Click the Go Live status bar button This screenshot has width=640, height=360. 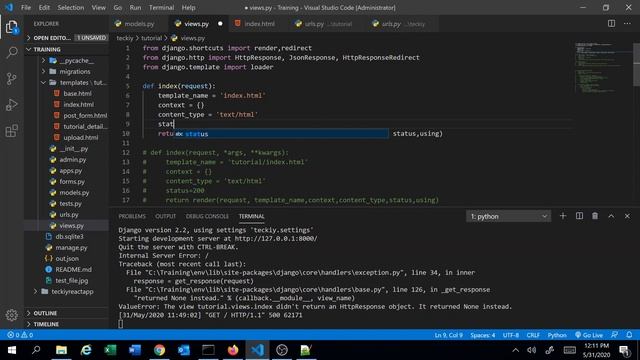click(x=589, y=335)
